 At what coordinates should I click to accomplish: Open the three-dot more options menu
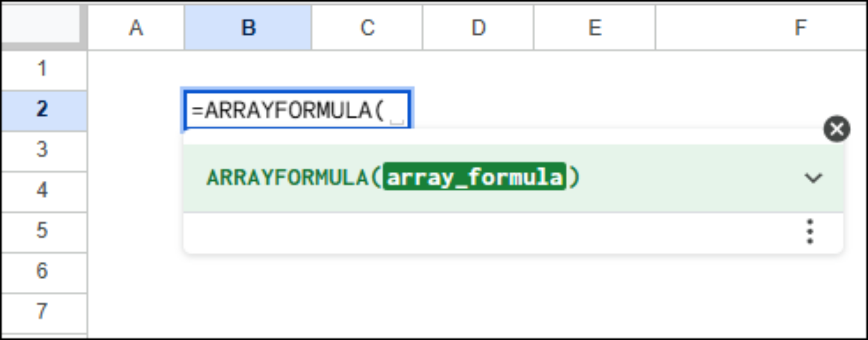coord(810,232)
